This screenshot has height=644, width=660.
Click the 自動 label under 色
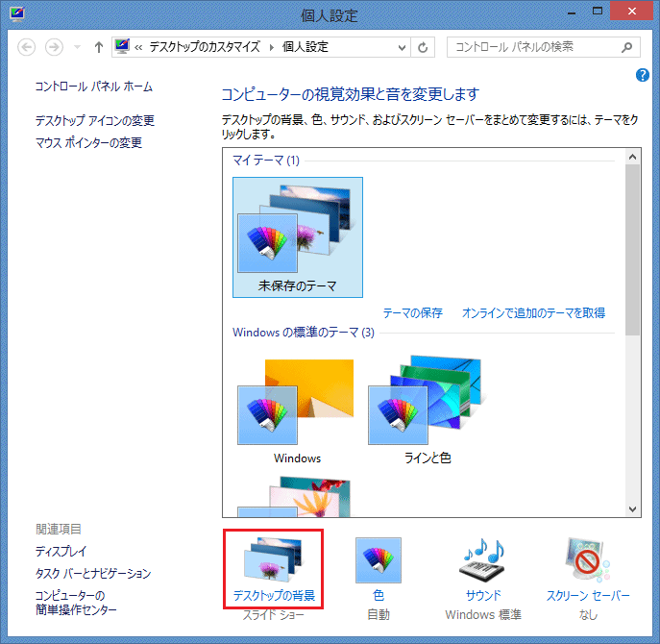379,615
